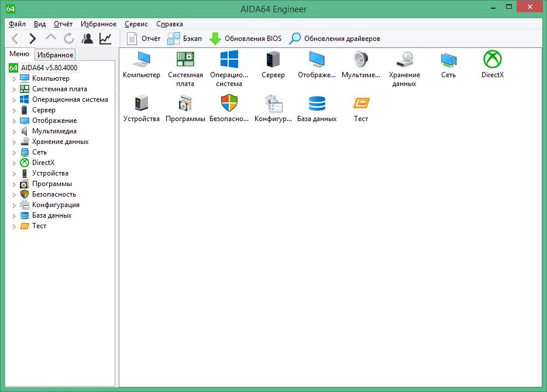Select Сервер in the sidebar tree
This screenshot has width=547, height=392.
coord(37,110)
